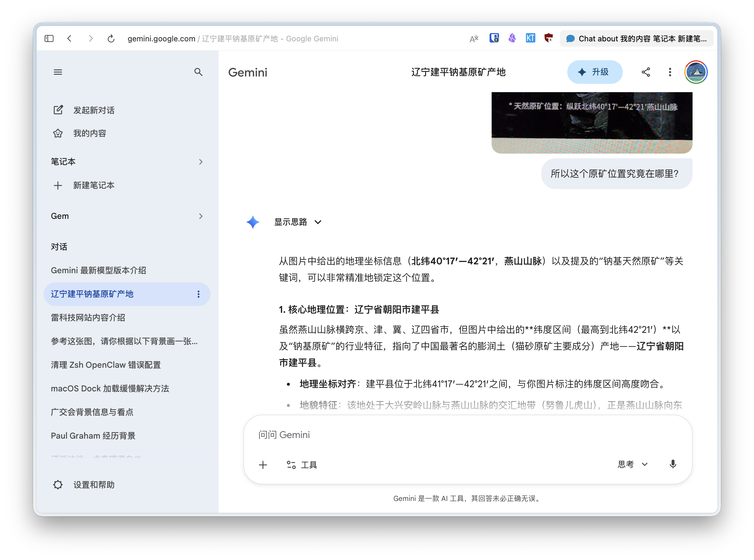This screenshot has height=560, width=754.
Task: Open the sidebar hamburger menu icon
Action: (58, 72)
